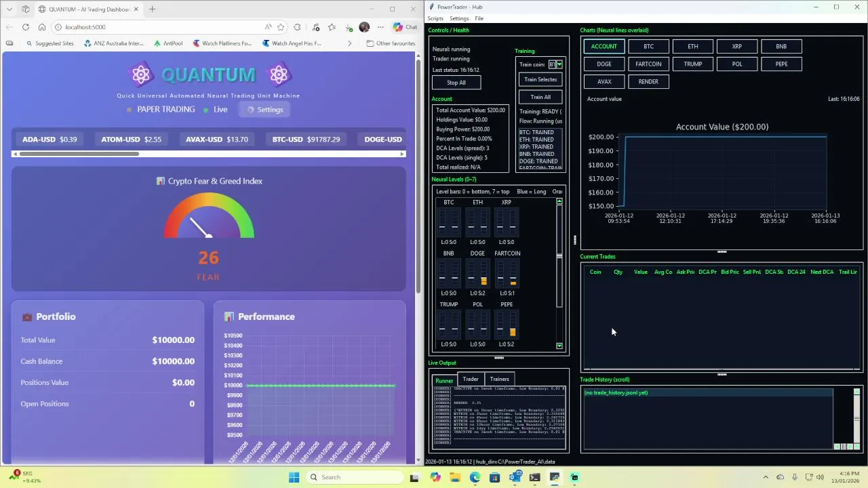Open the Edge settings and more menu
Image resolution: width=868 pixels, height=488 pixels.
click(380, 27)
